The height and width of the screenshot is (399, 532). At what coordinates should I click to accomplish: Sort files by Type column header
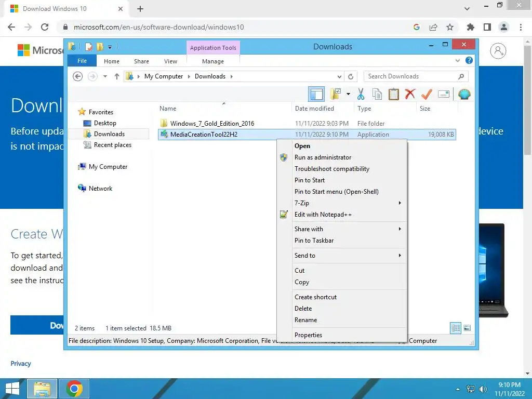tap(364, 108)
